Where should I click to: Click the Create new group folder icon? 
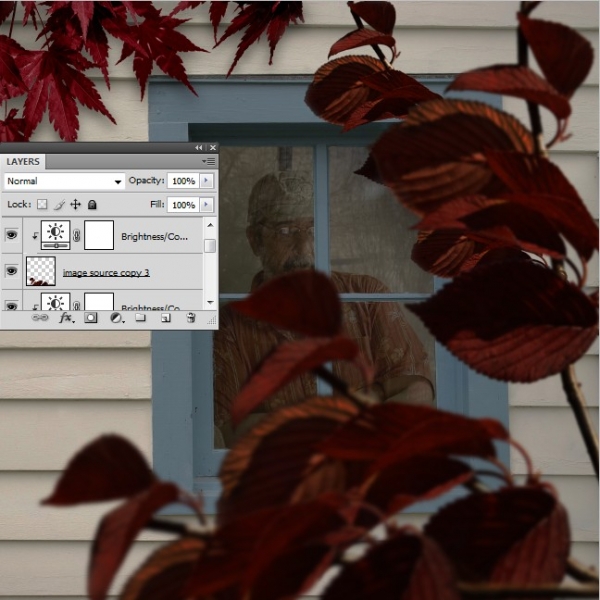[140, 318]
